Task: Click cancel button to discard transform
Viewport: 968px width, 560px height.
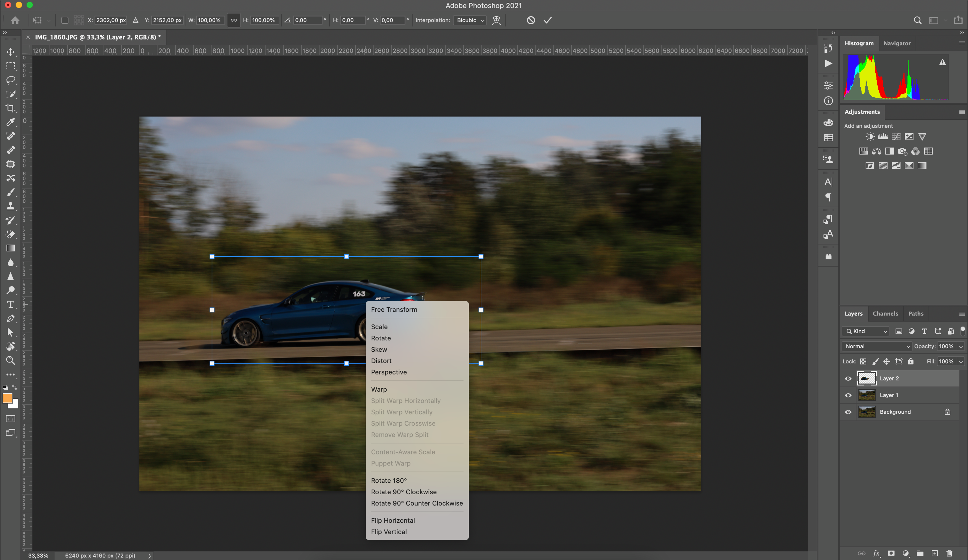Action: (x=532, y=20)
